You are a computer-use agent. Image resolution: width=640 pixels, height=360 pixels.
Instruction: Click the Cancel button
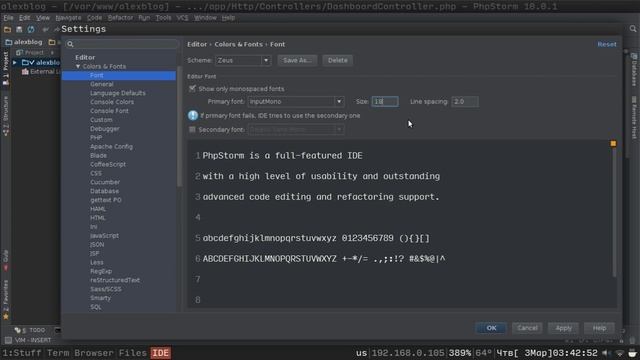point(527,328)
